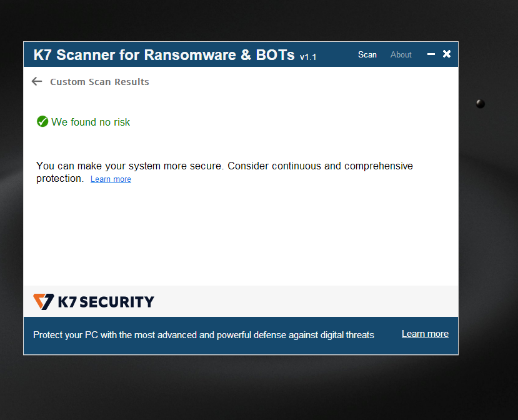Click the orange K7 shield logo emblem

[43, 302]
